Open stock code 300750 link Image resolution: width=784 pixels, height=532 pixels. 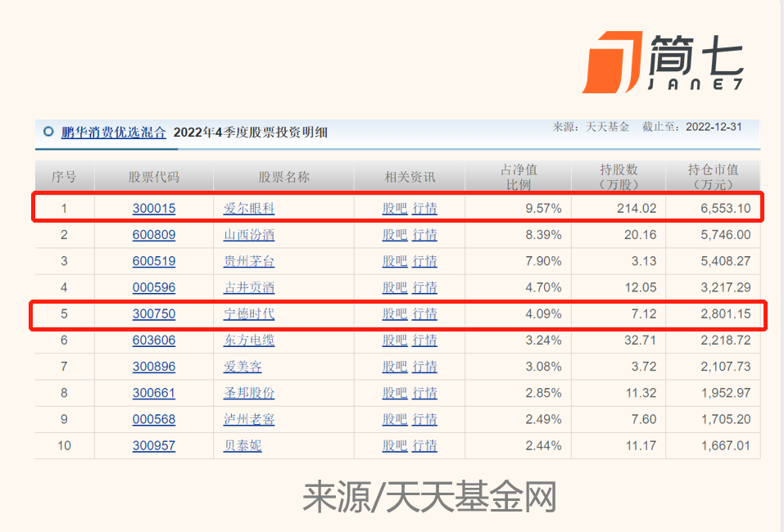click(x=154, y=313)
